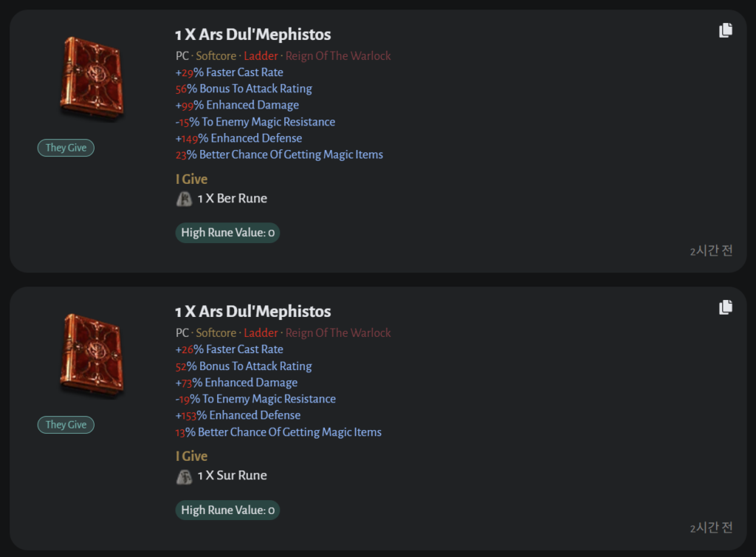Viewport: 756px width, 557px height.
Task: Click the High Rune Value badge on the Sur Rune listing
Action: (227, 510)
